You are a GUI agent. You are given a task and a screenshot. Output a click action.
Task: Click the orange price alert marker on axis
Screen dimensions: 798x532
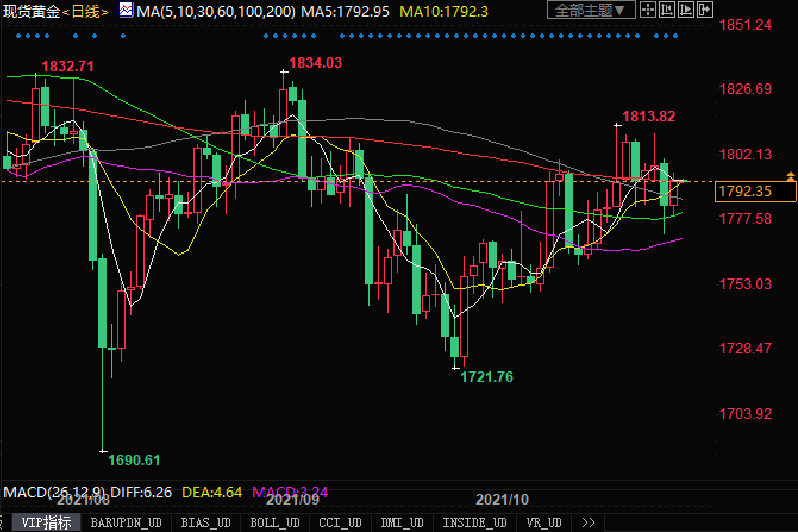pos(790,177)
